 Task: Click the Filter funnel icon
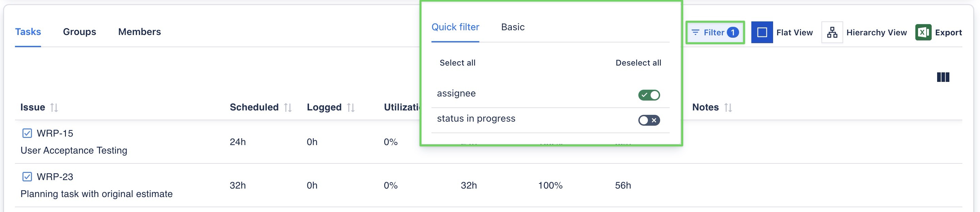click(x=695, y=32)
